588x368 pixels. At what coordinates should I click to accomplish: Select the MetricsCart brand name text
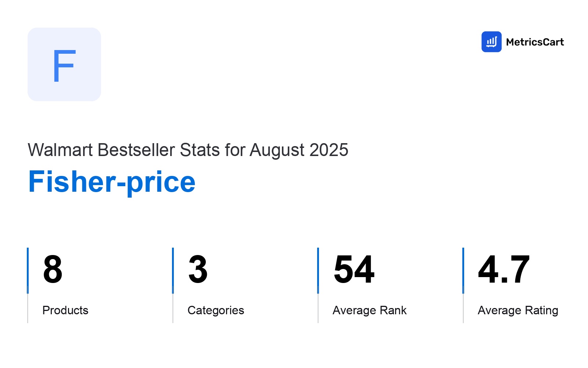[x=535, y=42]
